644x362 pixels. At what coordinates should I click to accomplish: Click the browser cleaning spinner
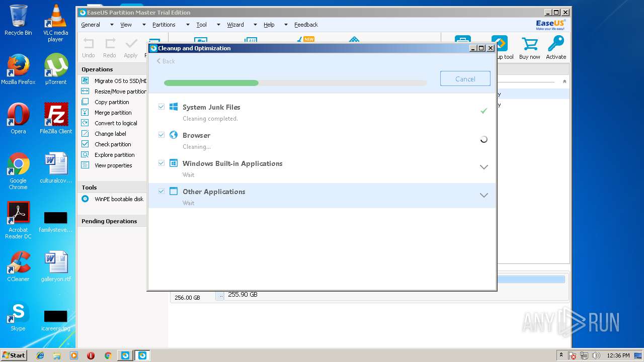tap(484, 139)
